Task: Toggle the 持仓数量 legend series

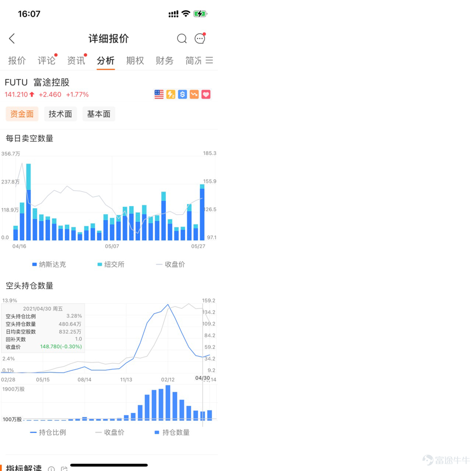Action: 172,432
